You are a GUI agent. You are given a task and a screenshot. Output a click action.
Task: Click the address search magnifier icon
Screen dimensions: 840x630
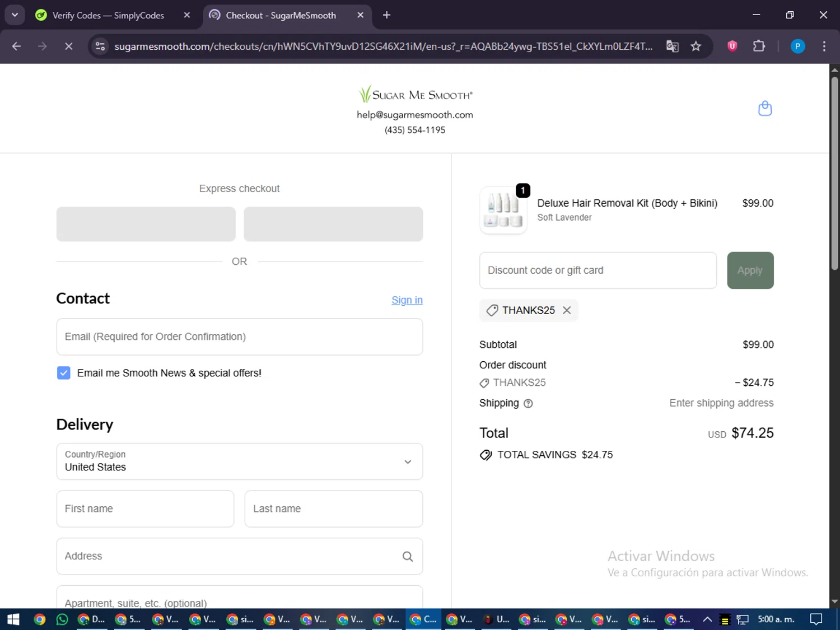coord(408,556)
